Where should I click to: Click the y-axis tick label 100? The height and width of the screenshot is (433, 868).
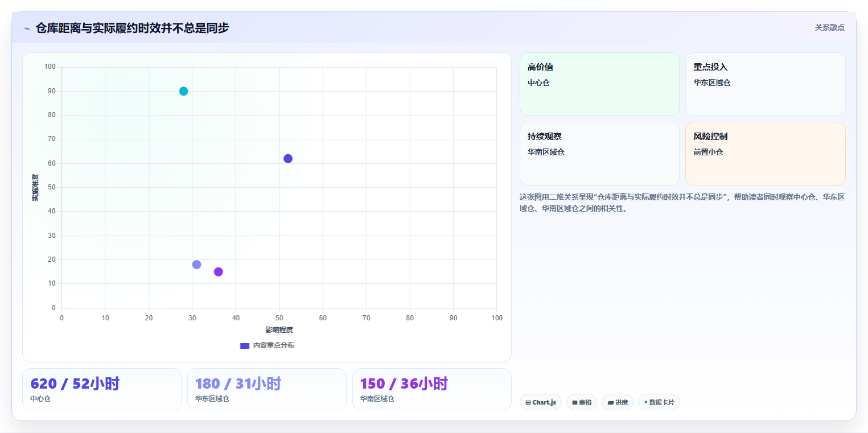click(x=50, y=67)
